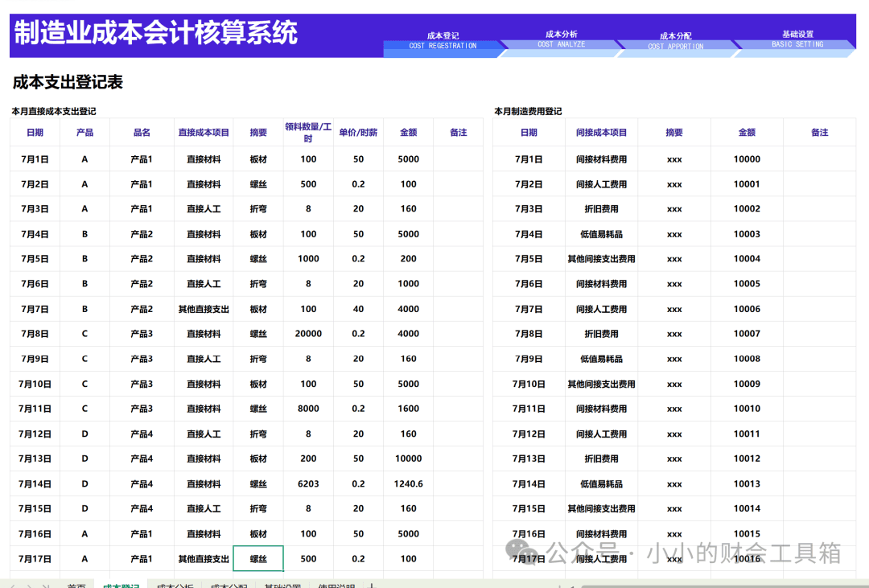
Task: Select the selected 螺丝 cell on 7月17日 row
Action: tap(258, 558)
